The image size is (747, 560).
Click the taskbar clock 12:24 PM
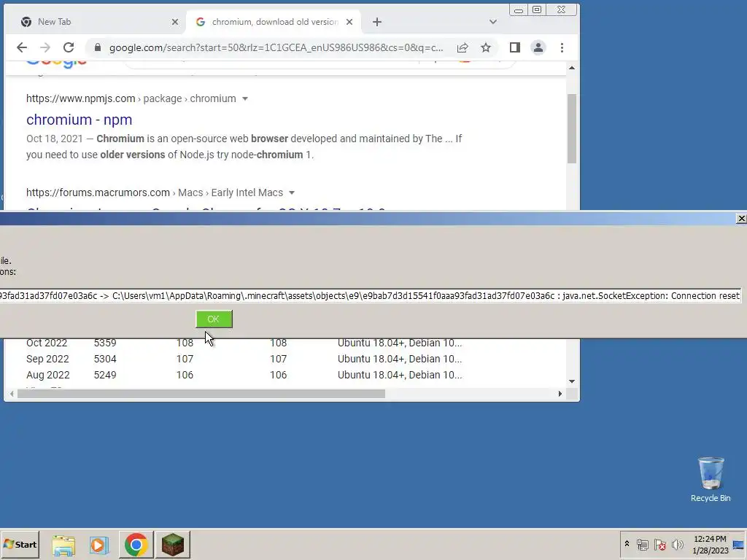point(710,544)
